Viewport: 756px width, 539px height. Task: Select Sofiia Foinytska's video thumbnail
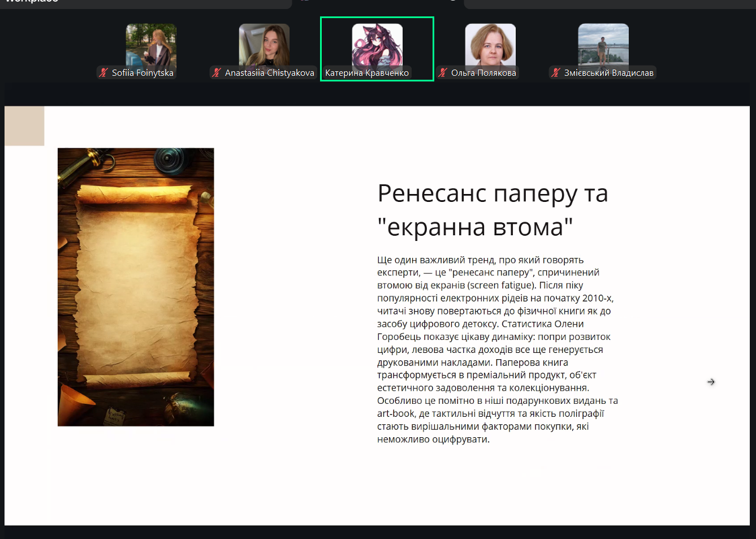coord(151,44)
